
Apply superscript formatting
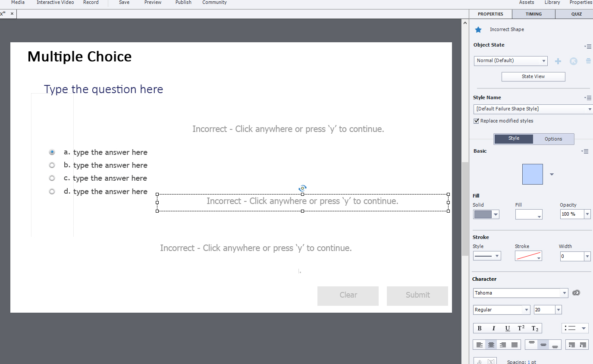[521, 328]
